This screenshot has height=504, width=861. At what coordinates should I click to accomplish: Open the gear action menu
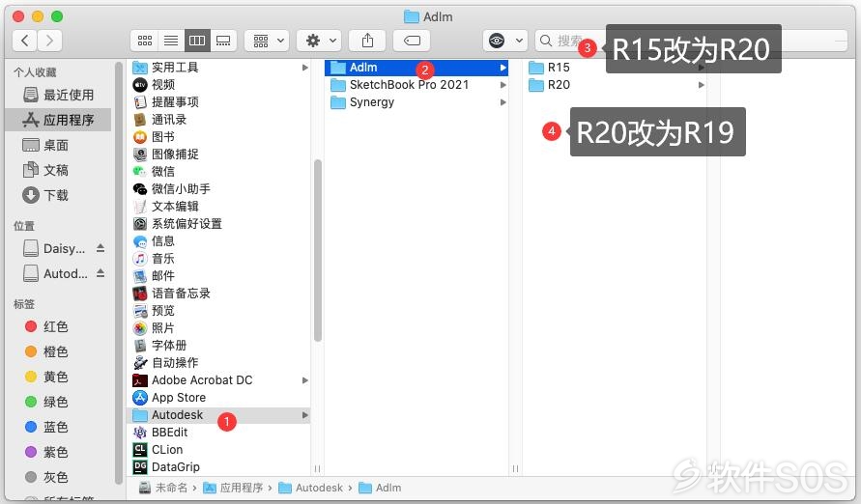point(320,41)
